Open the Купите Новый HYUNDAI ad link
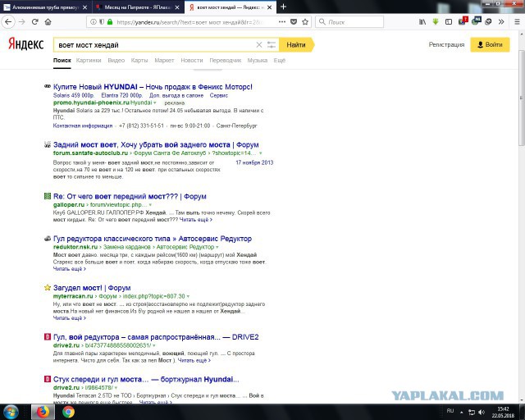The image size is (525, 420). click(x=153, y=87)
